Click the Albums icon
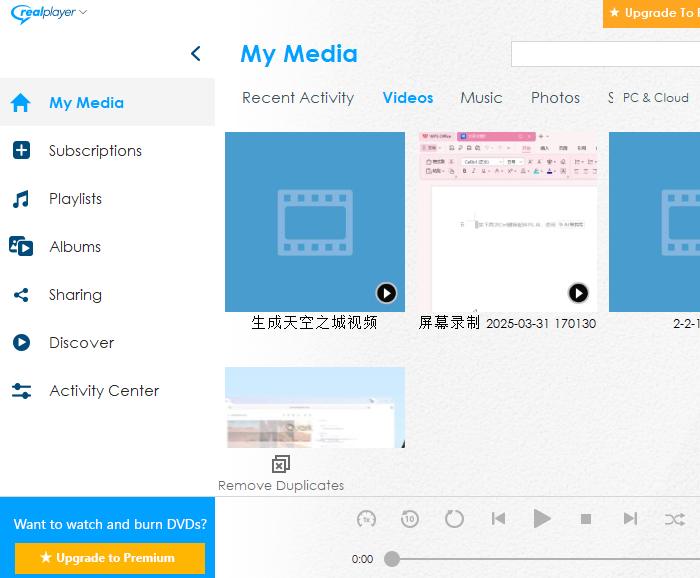Image resolution: width=700 pixels, height=578 pixels. pyautogui.click(x=21, y=246)
